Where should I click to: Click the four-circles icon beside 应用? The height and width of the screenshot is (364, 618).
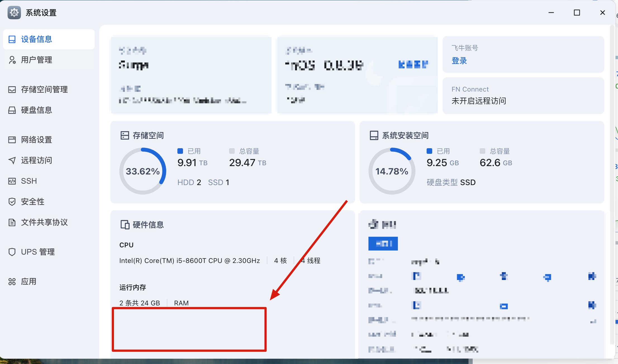pyautogui.click(x=12, y=282)
